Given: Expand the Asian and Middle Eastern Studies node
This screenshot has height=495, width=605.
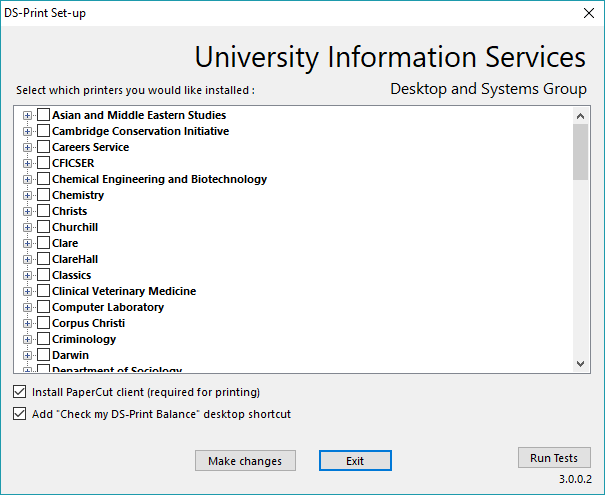Looking at the screenshot, I should pyautogui.click(x=27, y=115).
